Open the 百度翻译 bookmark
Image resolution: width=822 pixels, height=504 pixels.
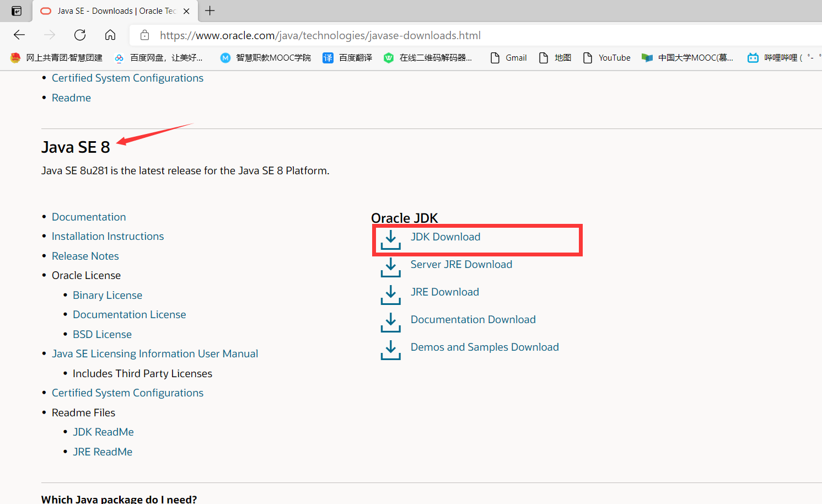[x=347, y=58]
